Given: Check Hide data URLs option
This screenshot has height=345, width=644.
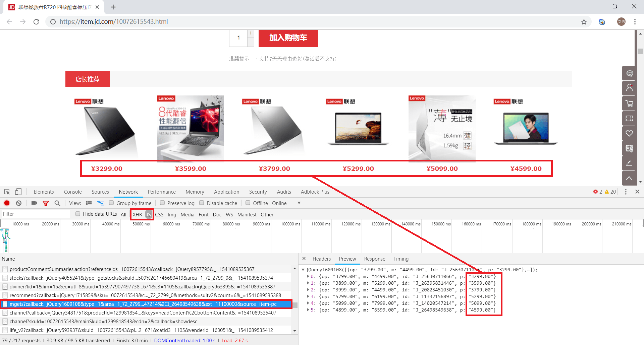Looking at the screenshot, I should [78, 214].
